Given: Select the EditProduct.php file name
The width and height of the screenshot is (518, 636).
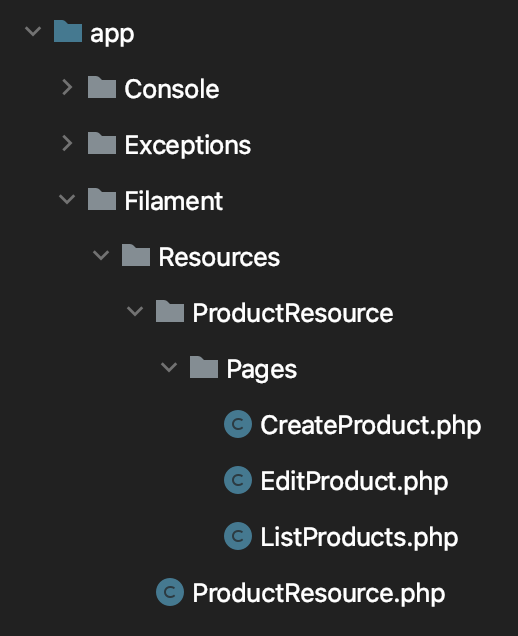Looking at the screenshot, I should [354, 481].
